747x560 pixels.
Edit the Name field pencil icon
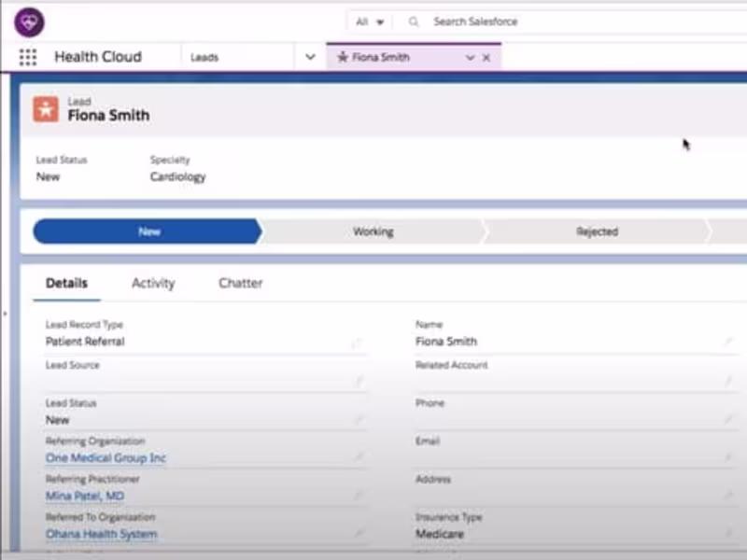coord(728,343)
